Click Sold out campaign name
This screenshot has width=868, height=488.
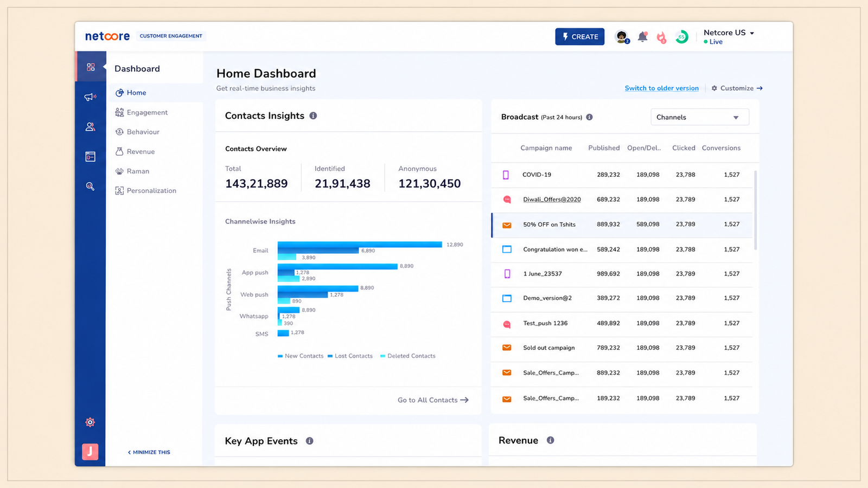(549, 348)
